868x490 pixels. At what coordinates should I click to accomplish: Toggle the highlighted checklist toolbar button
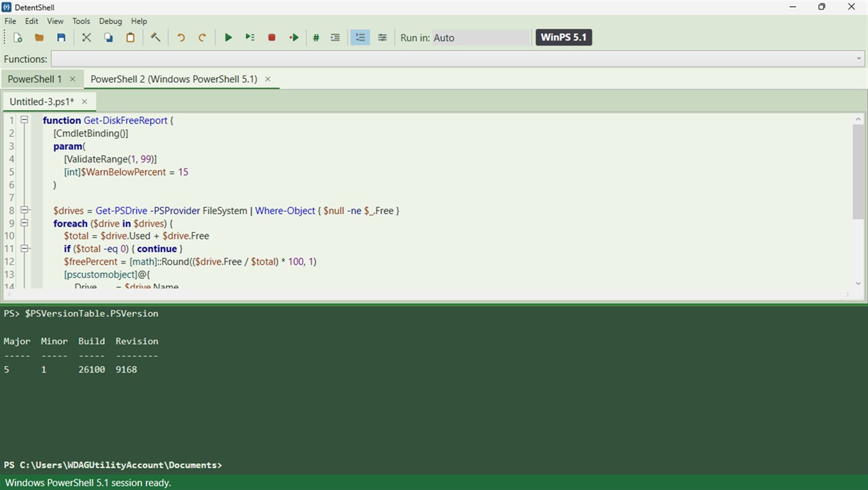click(x=360, y=37)
